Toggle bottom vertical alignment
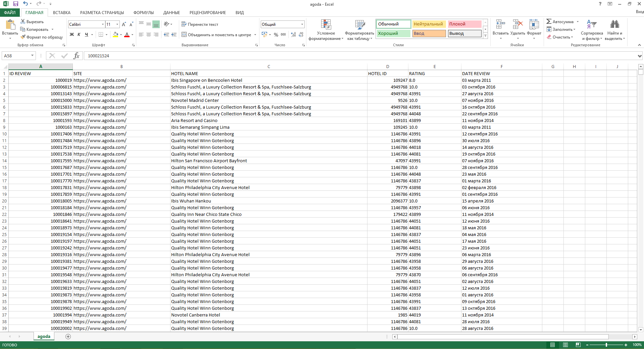 point(156,24)
